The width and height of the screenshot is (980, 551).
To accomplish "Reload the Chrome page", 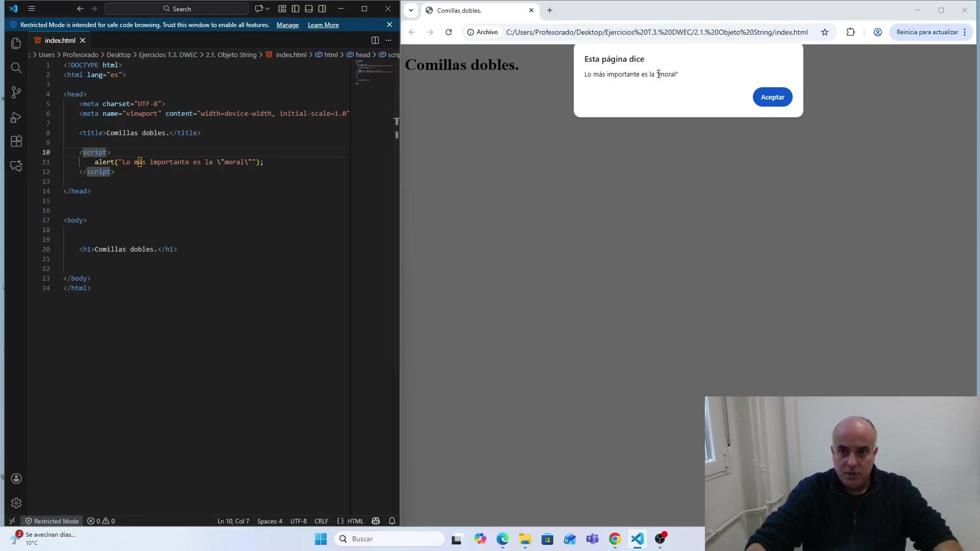I will click(x=449, y=32).
